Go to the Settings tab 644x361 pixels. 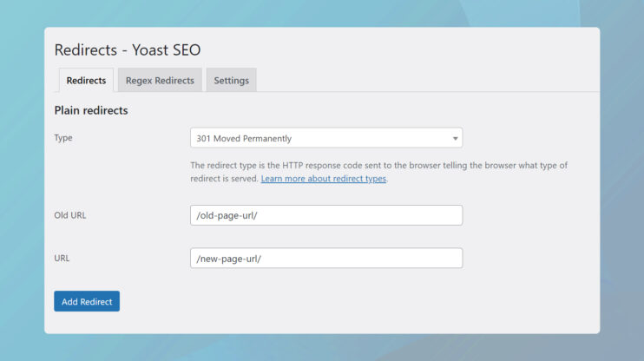tap(231, 80)
